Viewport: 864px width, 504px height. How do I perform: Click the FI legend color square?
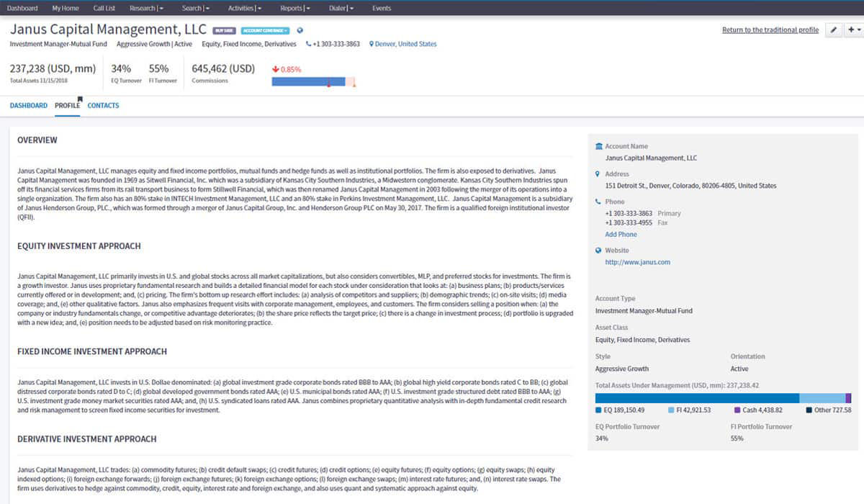point(671,410)
